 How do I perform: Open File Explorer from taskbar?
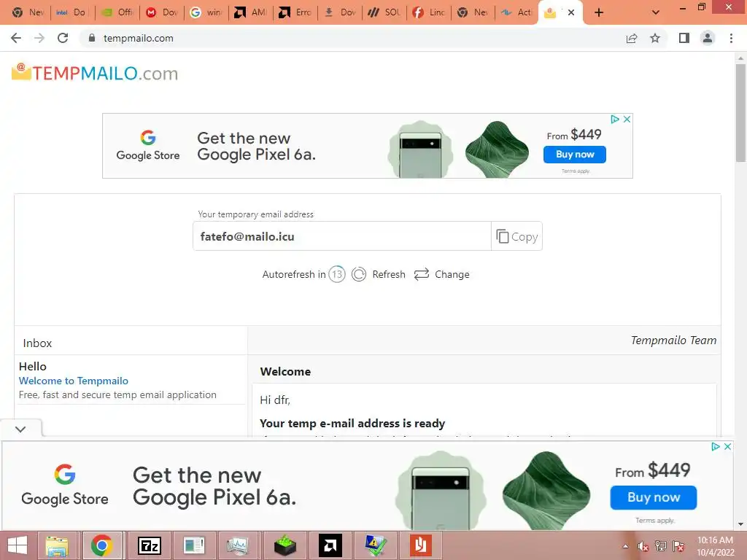point(57,545)
